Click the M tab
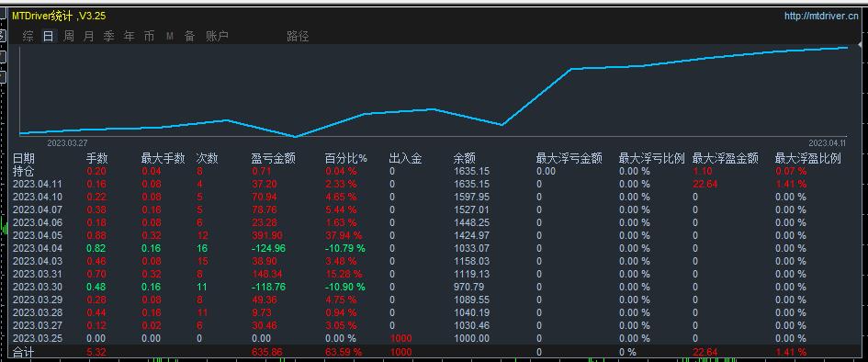The image size is (868, 362). pyautogui.click(x=169, y=37)
